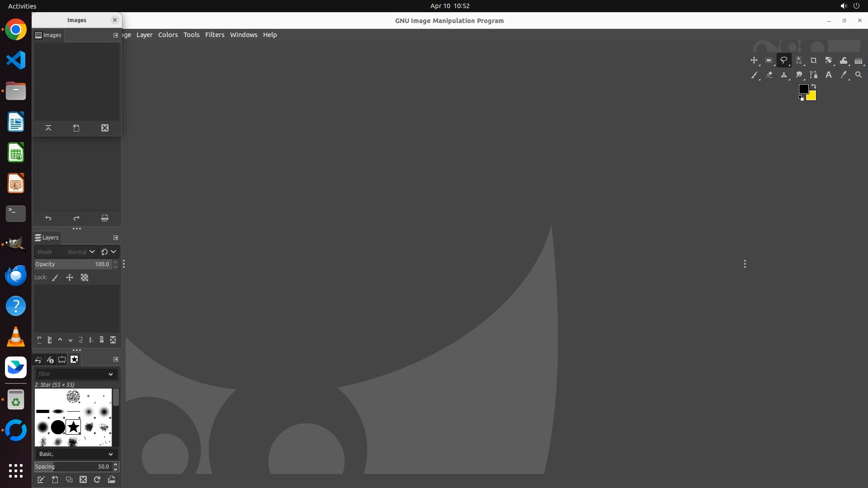Toggle lock alpha channel checkerboard
868x488 pixels.
(x=85, y=278)
